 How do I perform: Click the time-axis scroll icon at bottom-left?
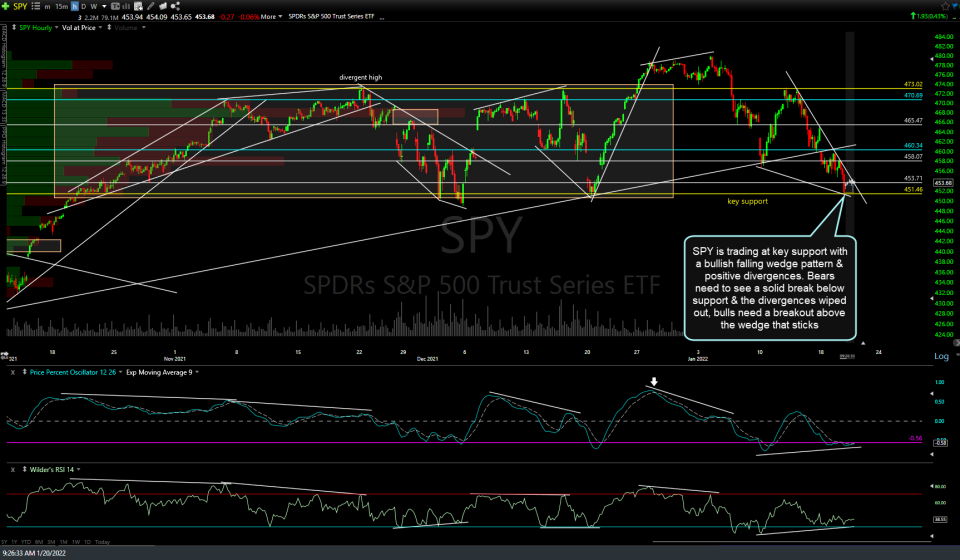(x=4, y=354)
